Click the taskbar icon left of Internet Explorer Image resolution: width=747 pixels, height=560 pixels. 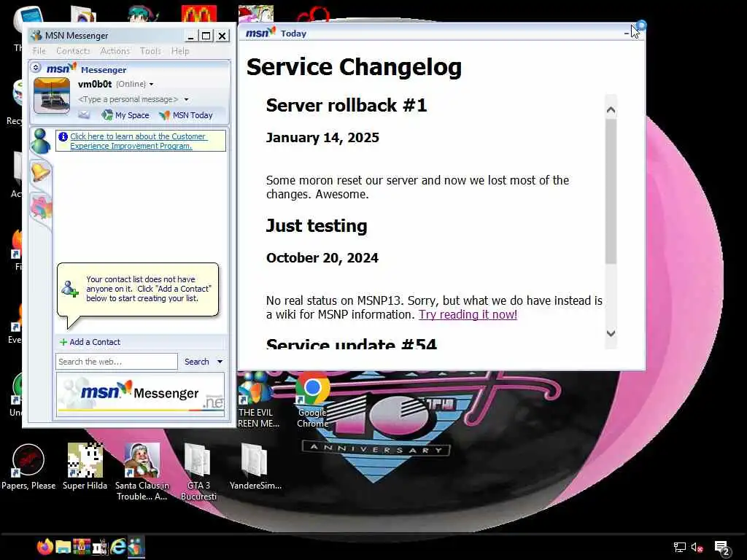pos(99,547)
